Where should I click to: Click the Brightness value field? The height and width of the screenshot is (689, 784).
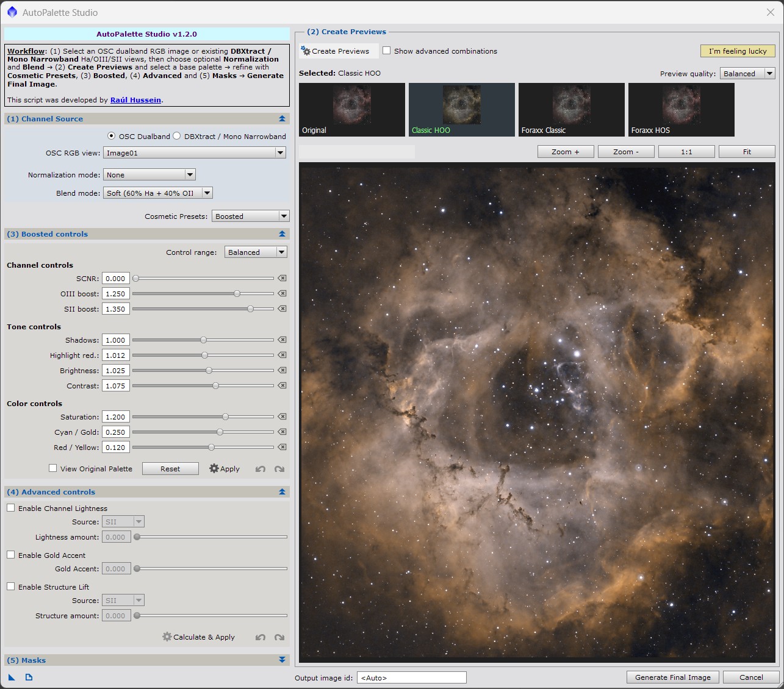[x=116, y=370]
